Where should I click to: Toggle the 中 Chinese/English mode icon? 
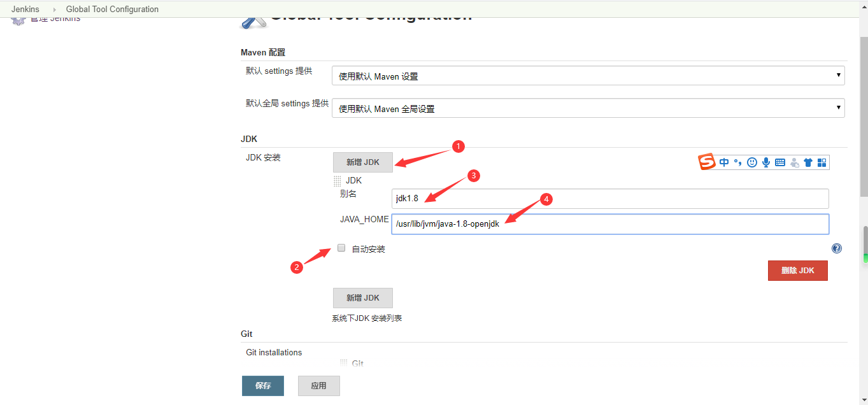724,162
